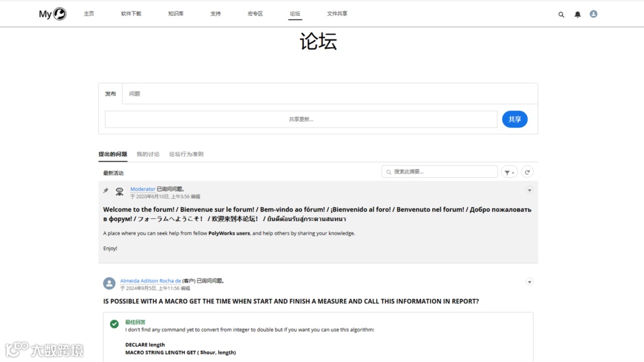
Task: Click the MACRO STRING LENGTH GET line
Action: (181, 352)
